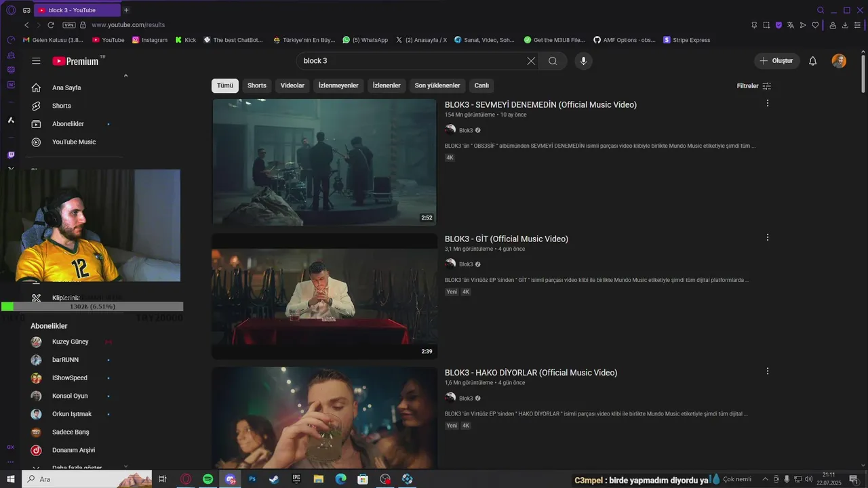
Task: Open Blok3 channel under SEVMEYİ DENEMEDİN
Action: coord(466,130)
